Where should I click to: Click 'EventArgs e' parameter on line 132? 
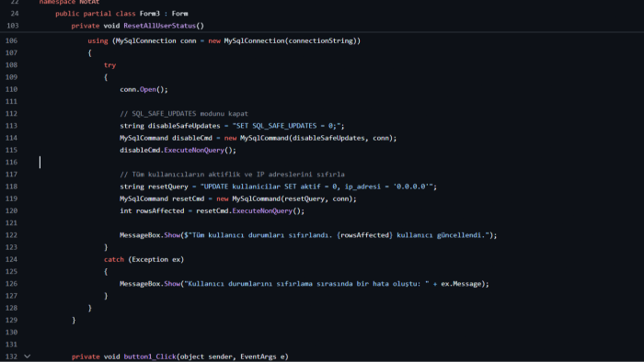click(262, 356)
